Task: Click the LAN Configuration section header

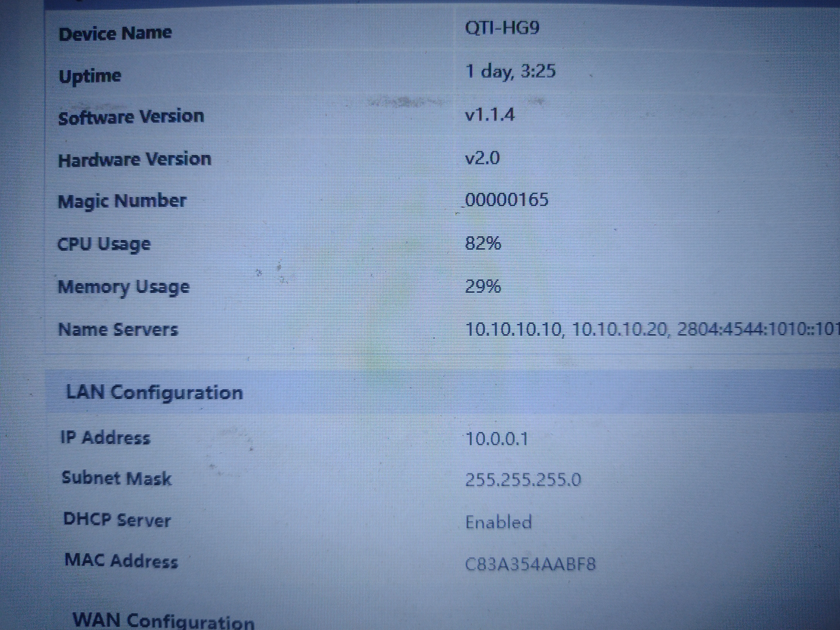Action: 154,392
